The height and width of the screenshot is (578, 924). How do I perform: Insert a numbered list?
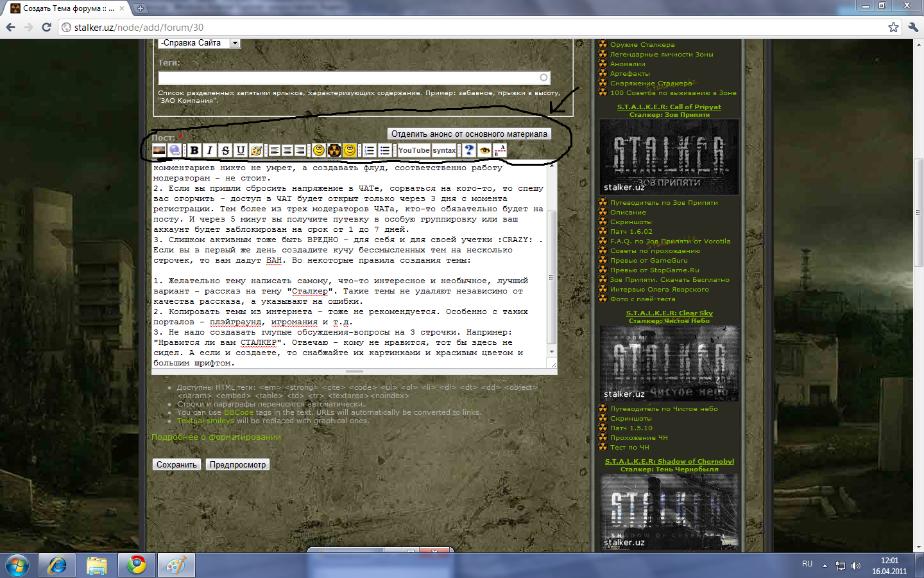(x=370, y=150)
